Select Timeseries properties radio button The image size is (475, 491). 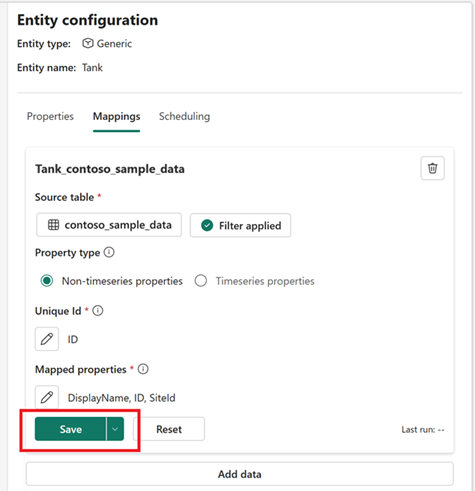(201, 281)
